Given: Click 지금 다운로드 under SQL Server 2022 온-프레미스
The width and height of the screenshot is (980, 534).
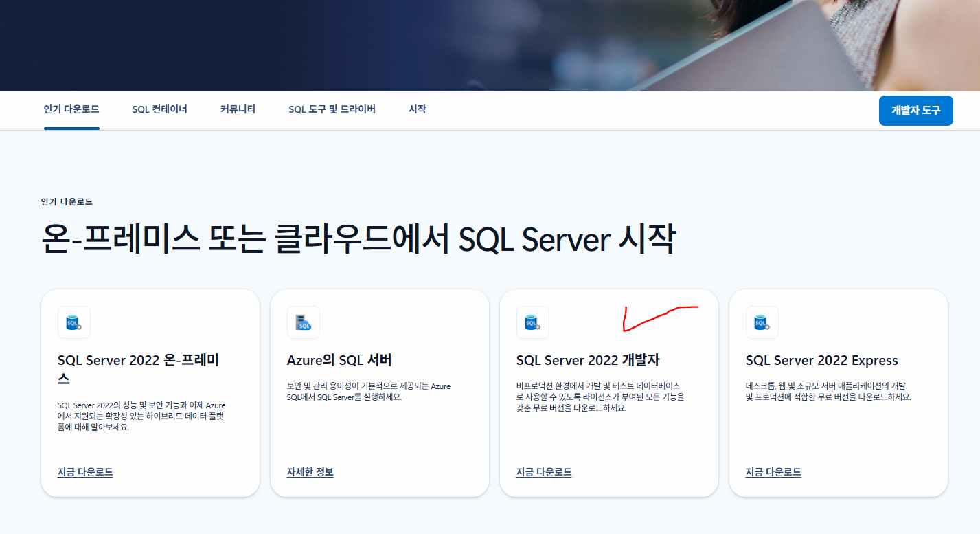Looking at the screenshot, I should tap(85, 472).
